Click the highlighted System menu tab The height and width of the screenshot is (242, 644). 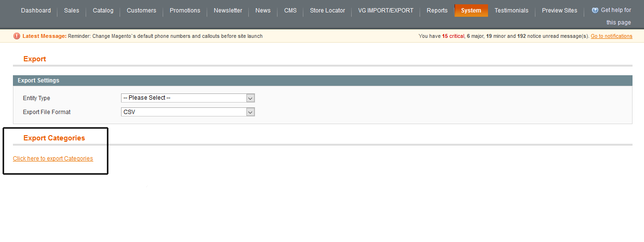pyautogui.click(x=471, y=11)
